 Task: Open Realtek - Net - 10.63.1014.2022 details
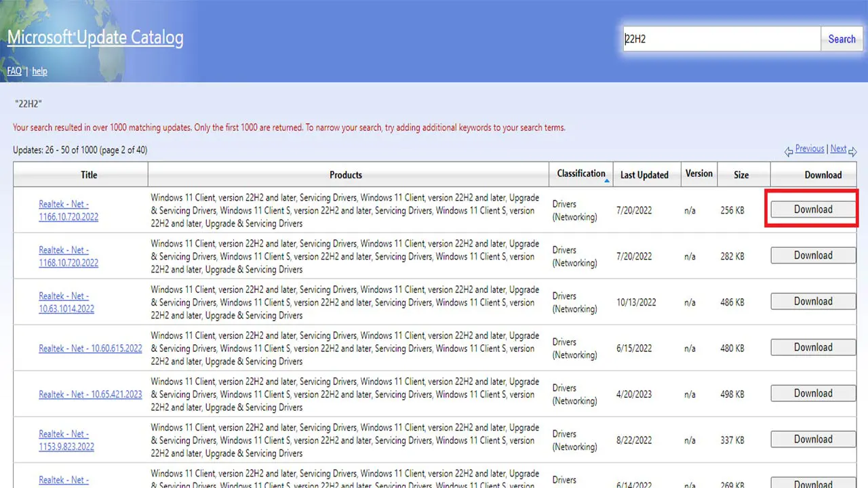click(x=66, y=302)
